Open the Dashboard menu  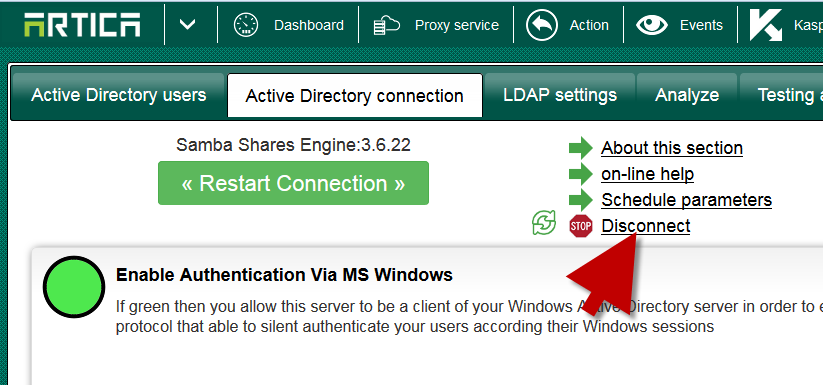(309, 25)
